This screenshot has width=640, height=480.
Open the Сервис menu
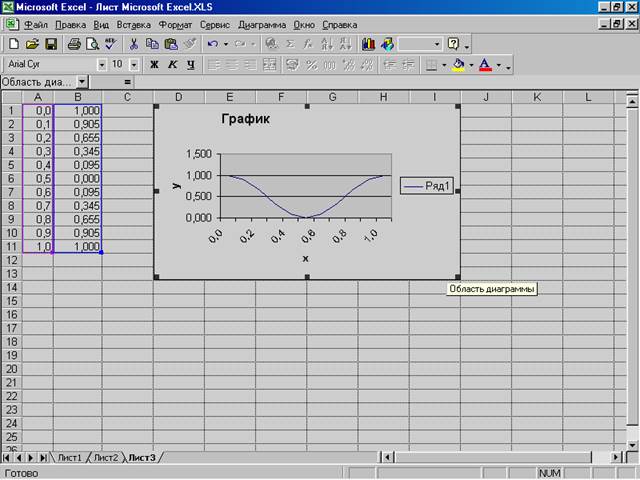click(x=215, y=24)
